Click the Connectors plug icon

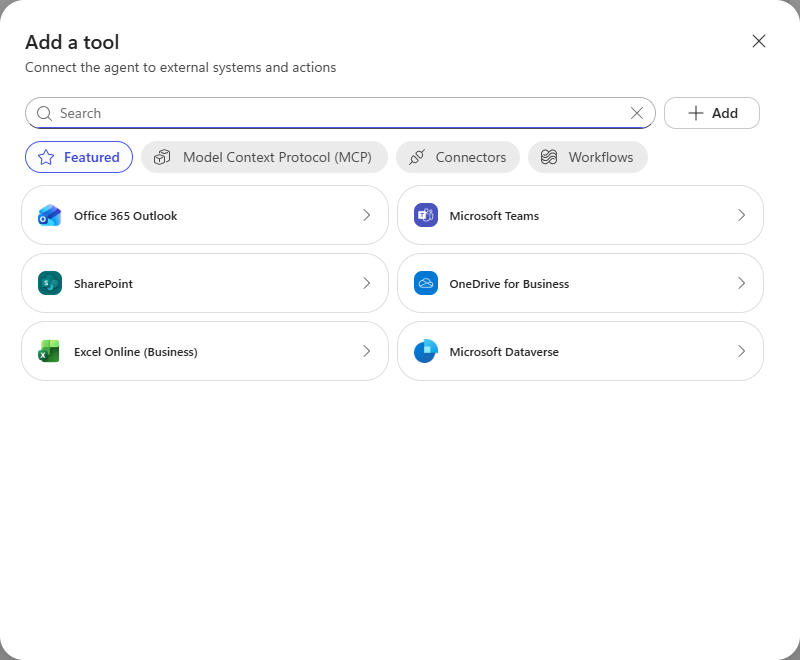point(417,157)
